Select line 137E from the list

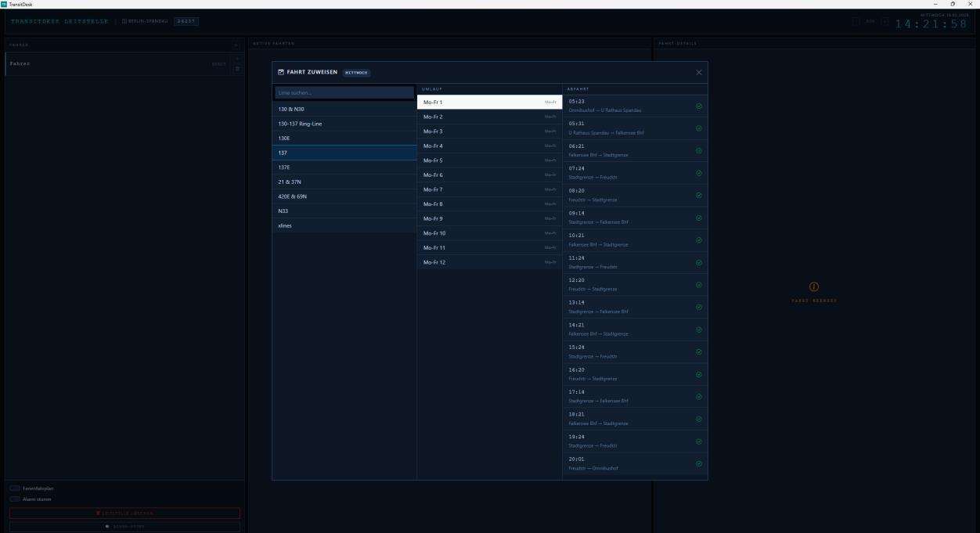tap(344, 167)
